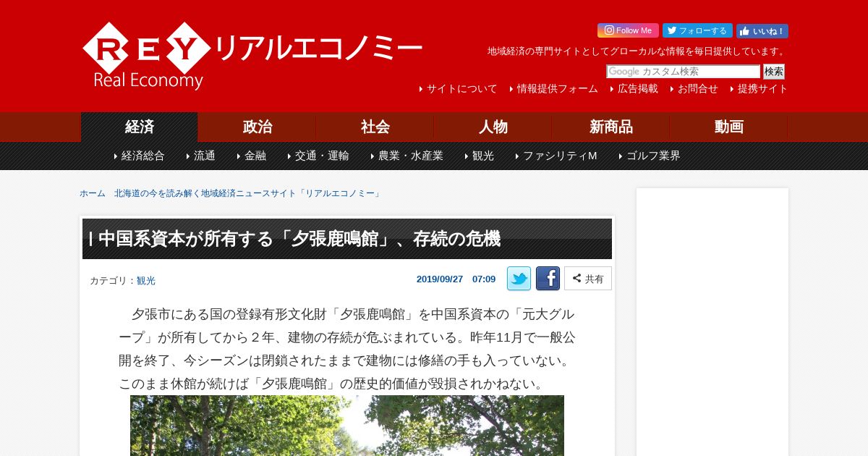Click the article title 中国系資本が所有する「夕張鹿鳴館」

[x=299, y=239]
